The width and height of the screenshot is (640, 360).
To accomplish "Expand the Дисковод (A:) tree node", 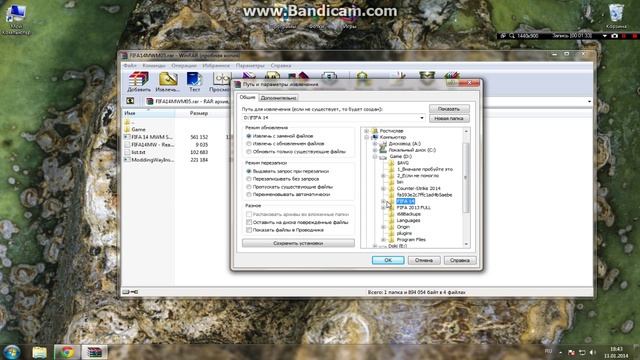I will point(375,144).
